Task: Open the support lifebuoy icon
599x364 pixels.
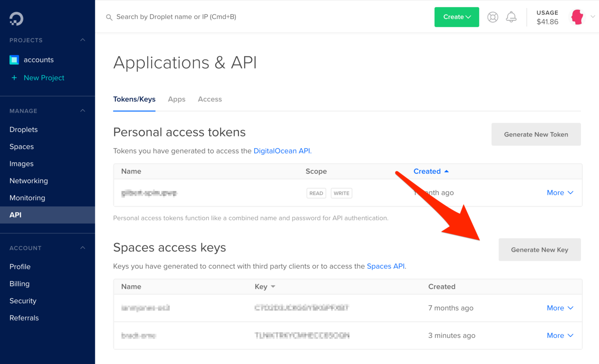Action: [493, 17]
